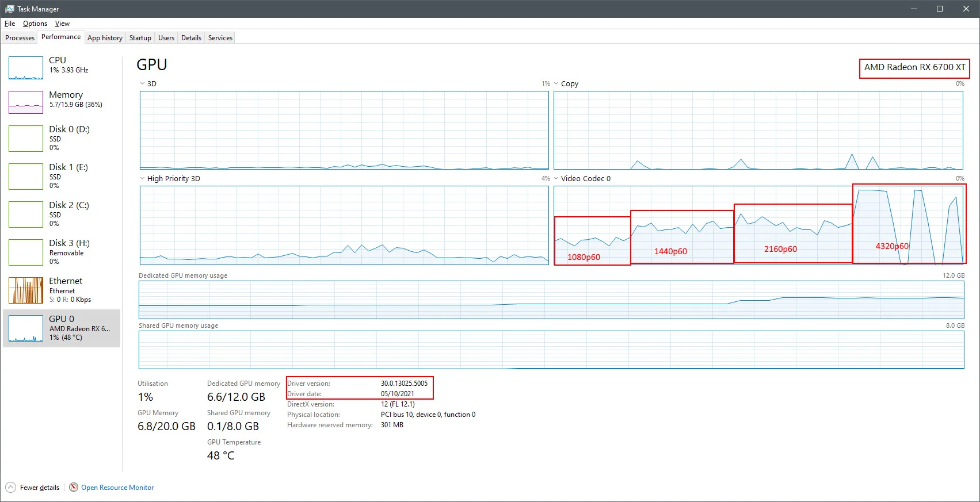Open the Options menu
This screenshot has width=980, height=502.
point(35,24)
